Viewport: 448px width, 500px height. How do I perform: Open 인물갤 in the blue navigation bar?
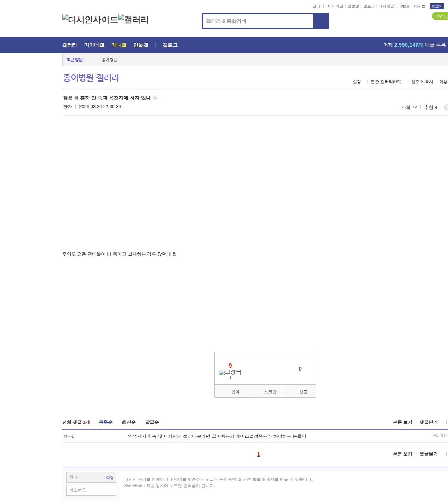click(x=141, y=45)
